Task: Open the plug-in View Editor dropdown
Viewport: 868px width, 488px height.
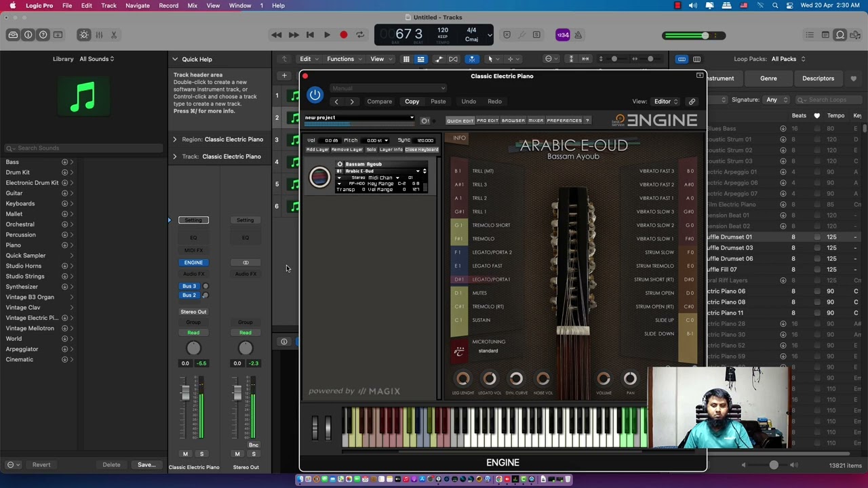Action: pos(665,102)
